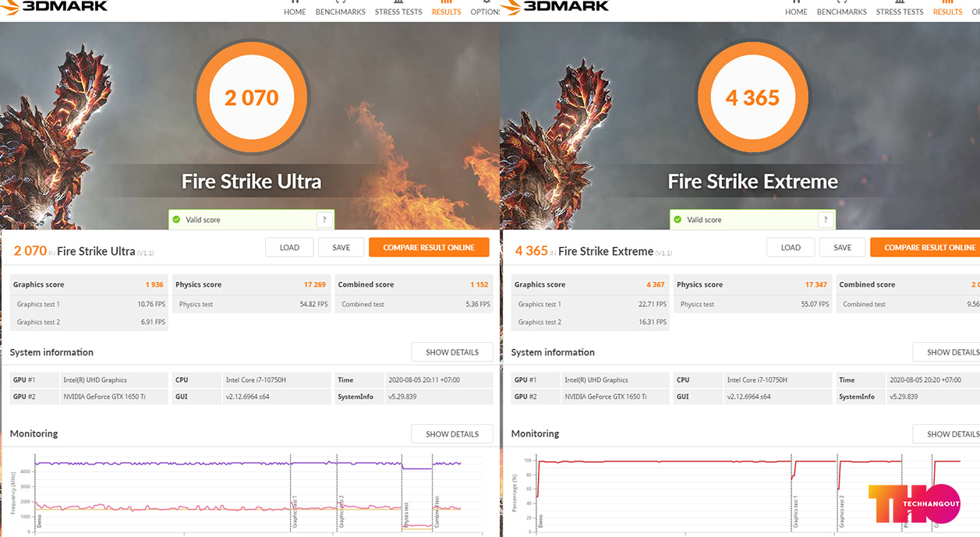Click the large 'Fire Strike Extreme' banner title
The width and height of the screenshot is (980, 537).
(752, 182)
